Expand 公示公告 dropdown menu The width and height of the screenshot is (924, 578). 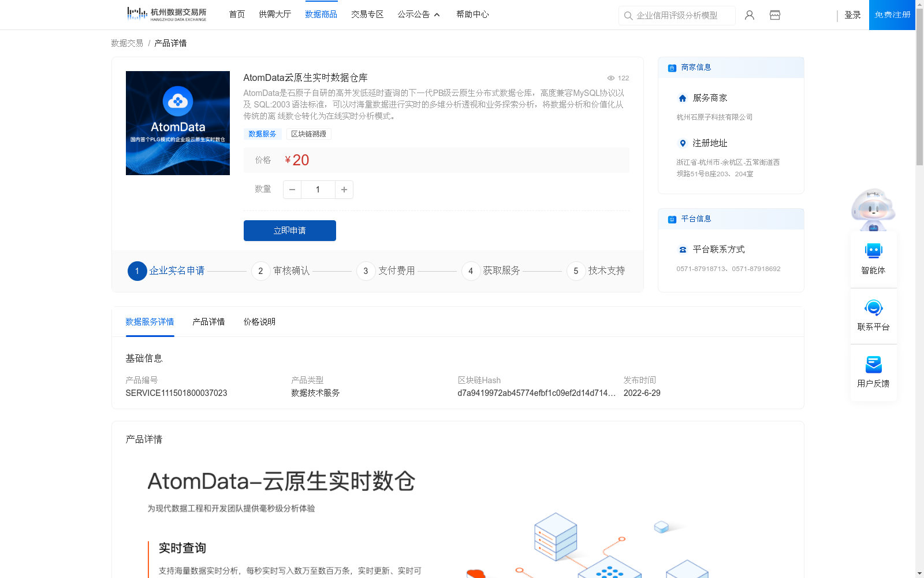point(419,14)
